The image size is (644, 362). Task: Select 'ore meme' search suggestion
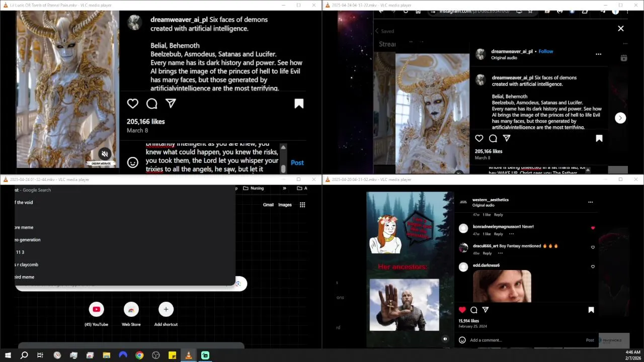click(x=125, y=227)
